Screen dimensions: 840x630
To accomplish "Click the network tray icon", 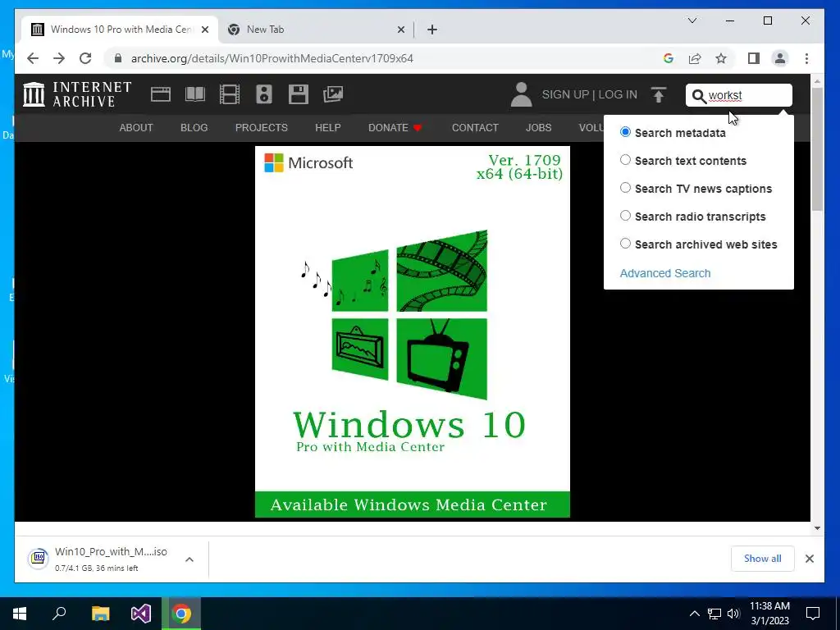I will [714, 614].
